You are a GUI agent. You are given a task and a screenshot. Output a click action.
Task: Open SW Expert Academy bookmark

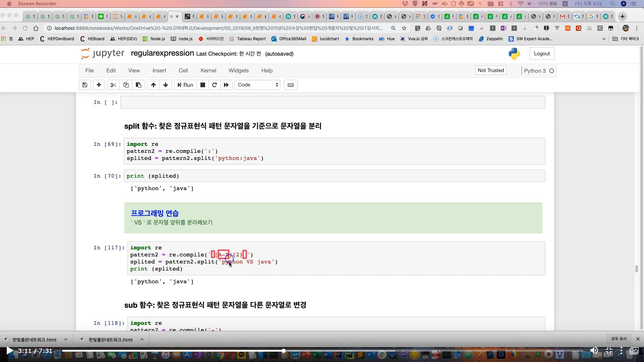[531, 39]
